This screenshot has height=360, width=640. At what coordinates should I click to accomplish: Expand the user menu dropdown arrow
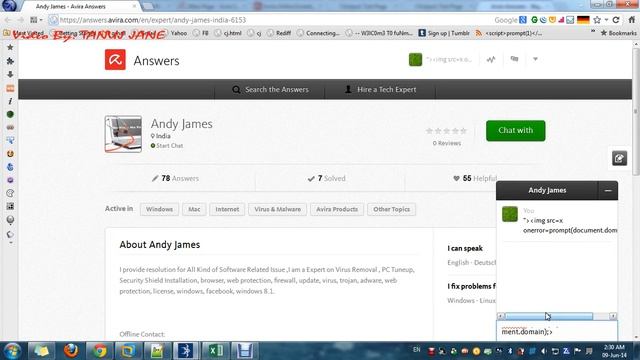[535, 59]
